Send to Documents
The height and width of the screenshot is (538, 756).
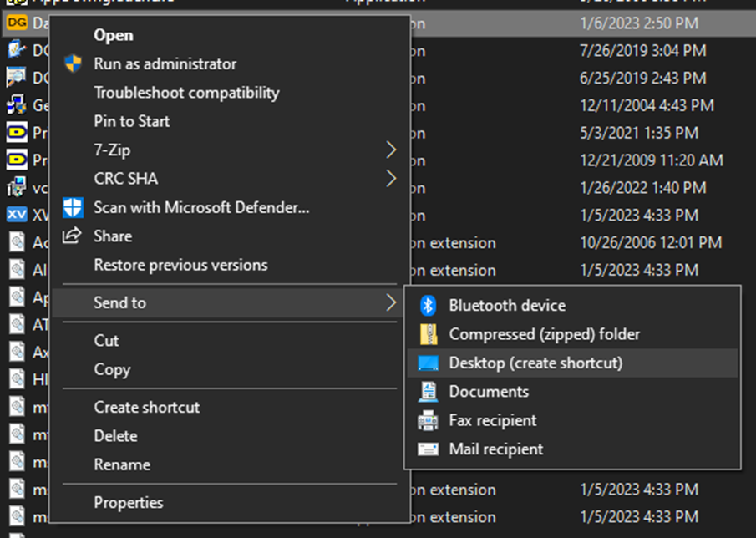pos(489,392)
